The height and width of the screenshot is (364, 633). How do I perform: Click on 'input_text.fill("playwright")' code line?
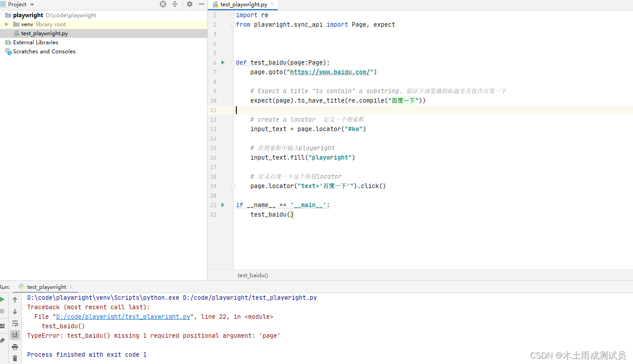tap(303, 157)
